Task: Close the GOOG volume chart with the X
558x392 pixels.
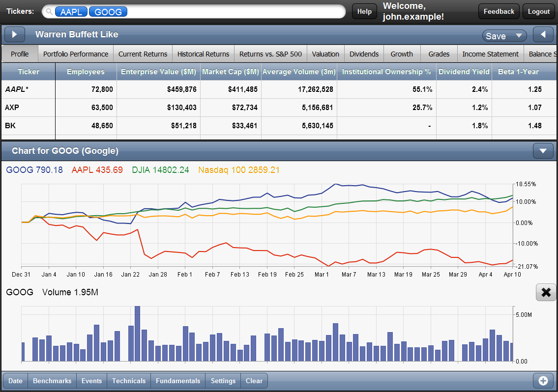Action: (546, 292)
